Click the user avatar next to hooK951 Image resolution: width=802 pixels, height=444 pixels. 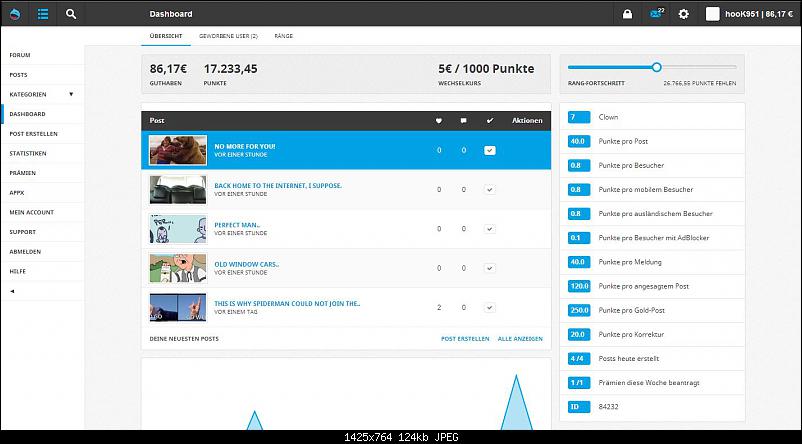(713, 14)
